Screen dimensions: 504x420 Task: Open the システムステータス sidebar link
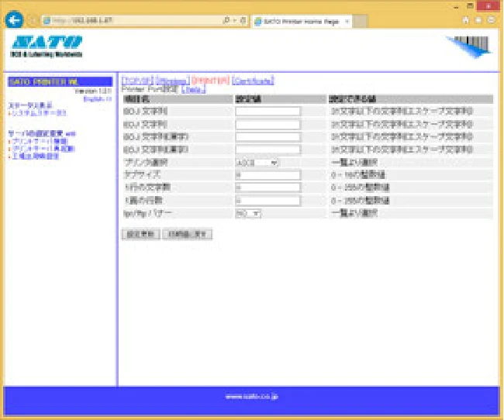coord(39,113)
